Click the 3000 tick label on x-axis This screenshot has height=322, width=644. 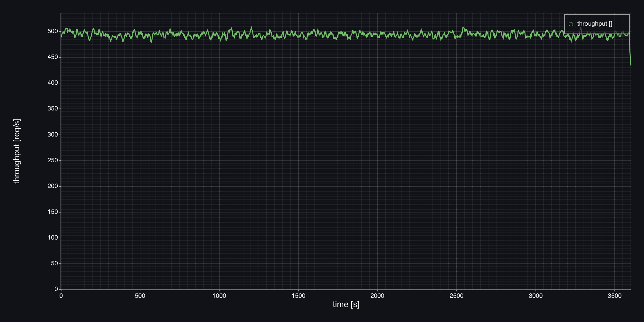(535, 296)
